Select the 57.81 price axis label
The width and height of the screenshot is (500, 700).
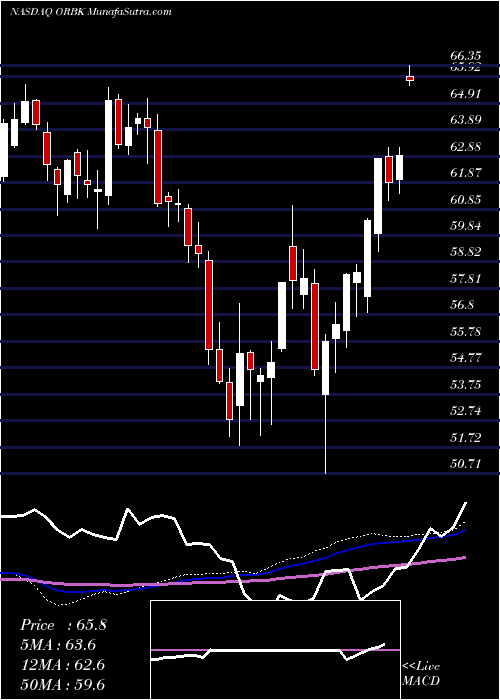(466, 279)
